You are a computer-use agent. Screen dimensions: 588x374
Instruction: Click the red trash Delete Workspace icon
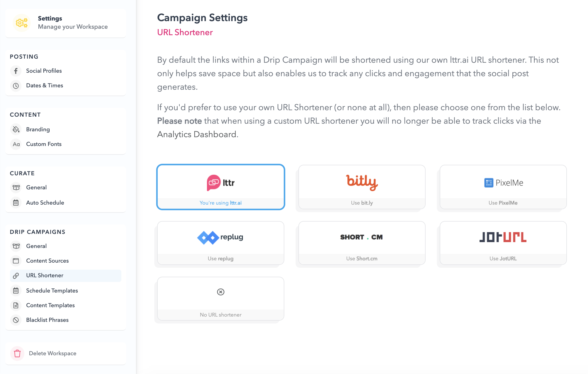click(x=17, y=353)
